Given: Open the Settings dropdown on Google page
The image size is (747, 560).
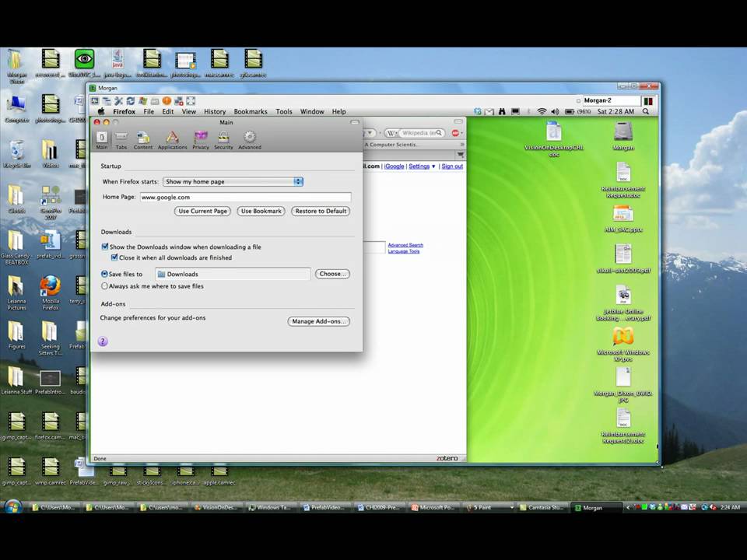Looking at the screenshot, I should pos(422,166).
